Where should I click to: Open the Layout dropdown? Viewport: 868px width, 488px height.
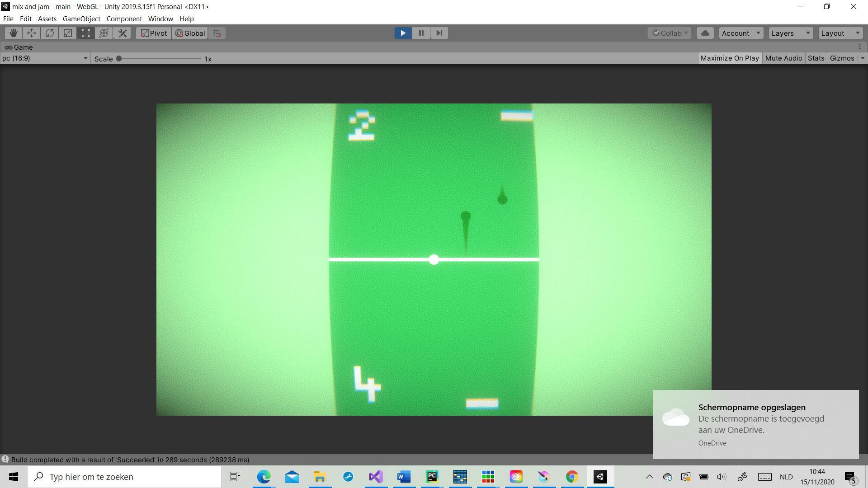[840, 33]
